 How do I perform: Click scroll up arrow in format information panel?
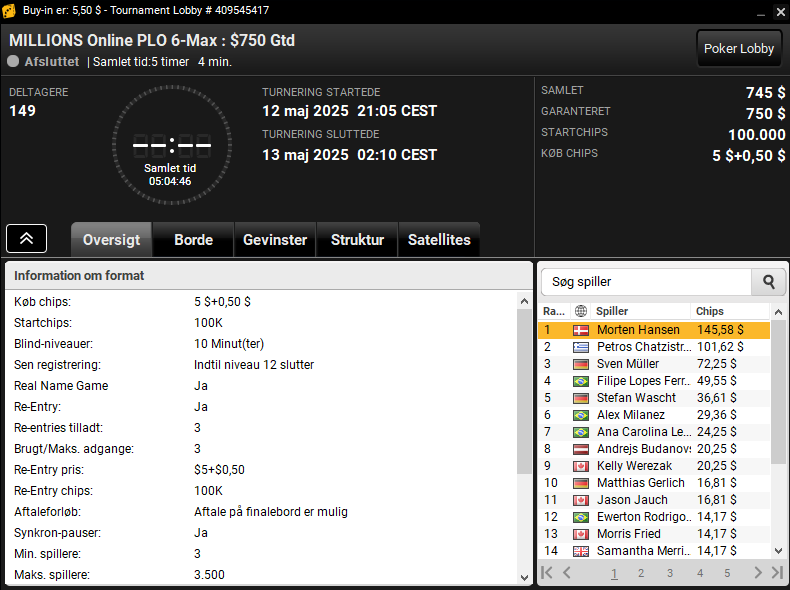click(524, 301)
